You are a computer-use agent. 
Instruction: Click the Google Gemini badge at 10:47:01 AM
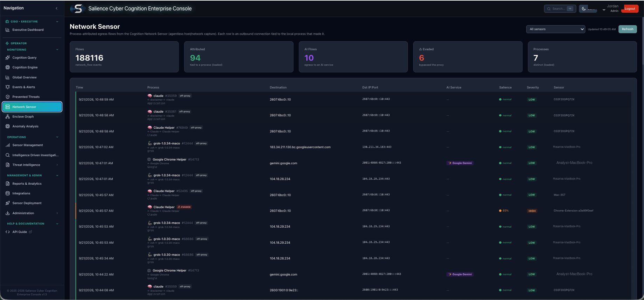tap(460, 163)
